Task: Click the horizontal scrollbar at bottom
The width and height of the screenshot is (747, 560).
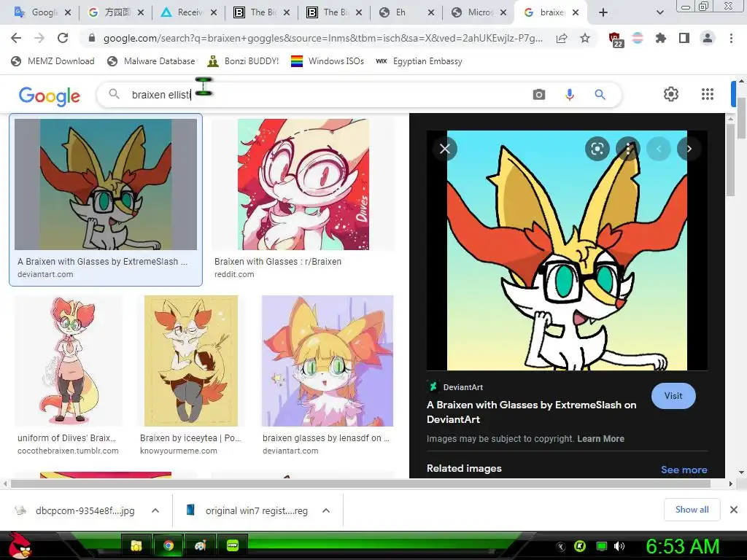Action: pyautogui.click(x=360, y=484)
